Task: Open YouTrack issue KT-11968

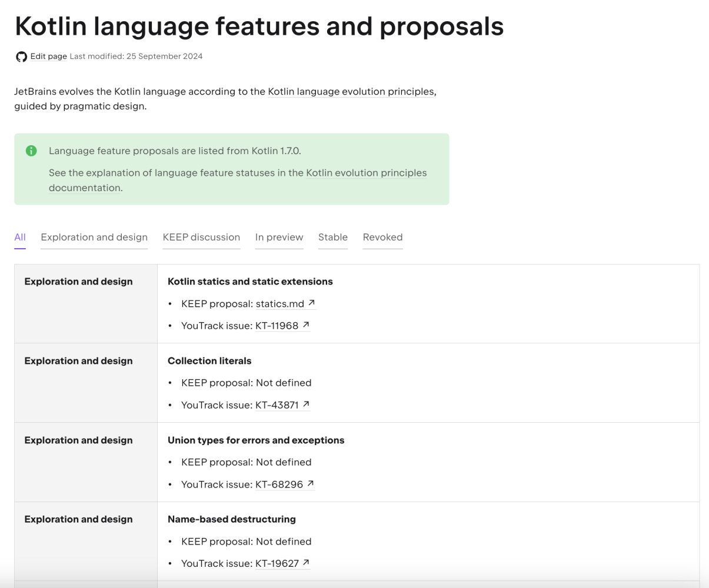Action: pos(277,326)
